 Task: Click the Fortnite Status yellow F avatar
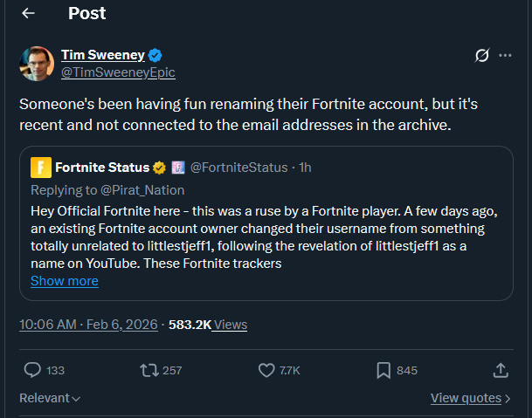tap(40, 167)
